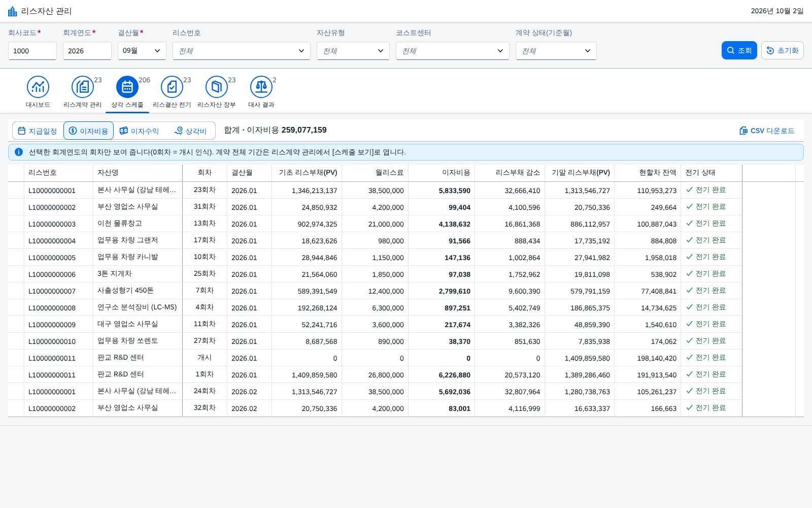The height and width of the screenshot is (508, 812).
Task: Click the total value 259,077,159
Action: tap(304, 130)
